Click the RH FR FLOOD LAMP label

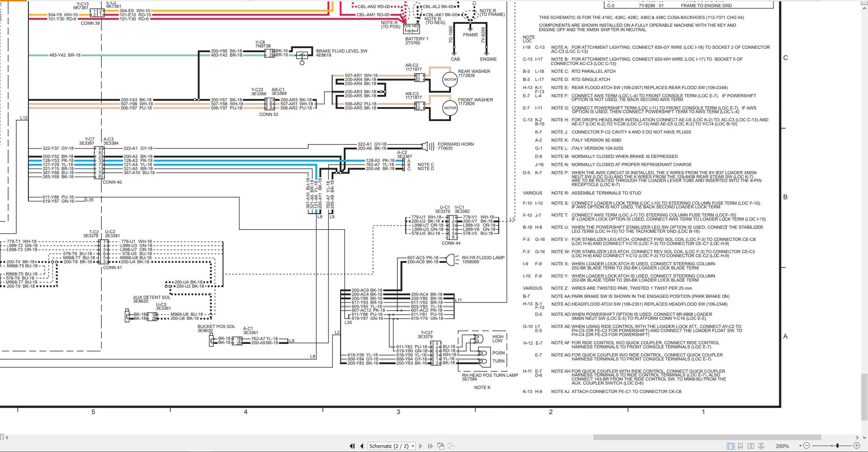click(x=483, y=258)
